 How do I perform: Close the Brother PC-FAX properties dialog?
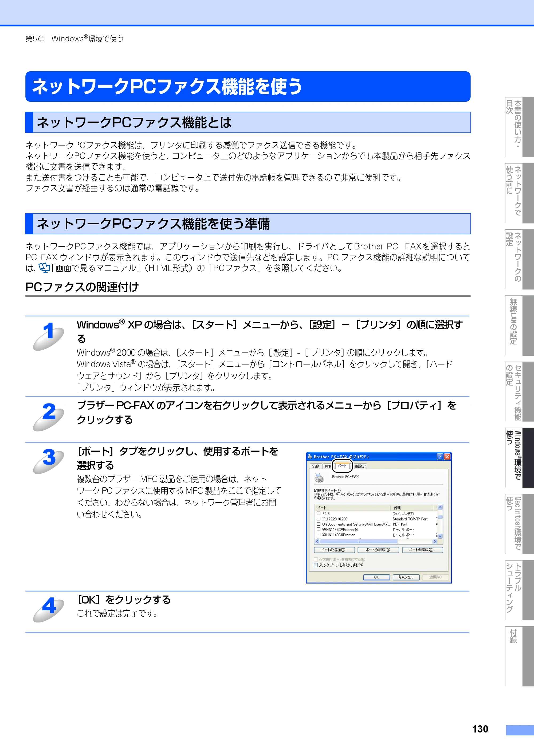tap(447, 456)
